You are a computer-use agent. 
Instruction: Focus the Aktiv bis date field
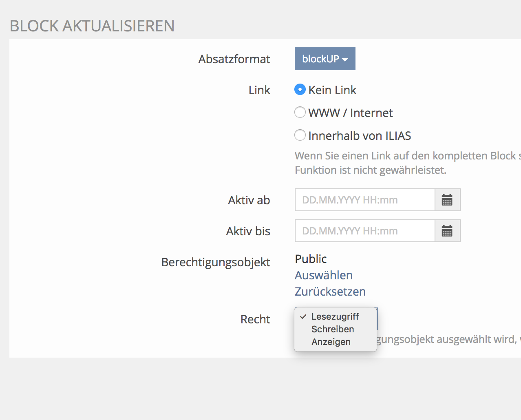click(x=364, y=231)
